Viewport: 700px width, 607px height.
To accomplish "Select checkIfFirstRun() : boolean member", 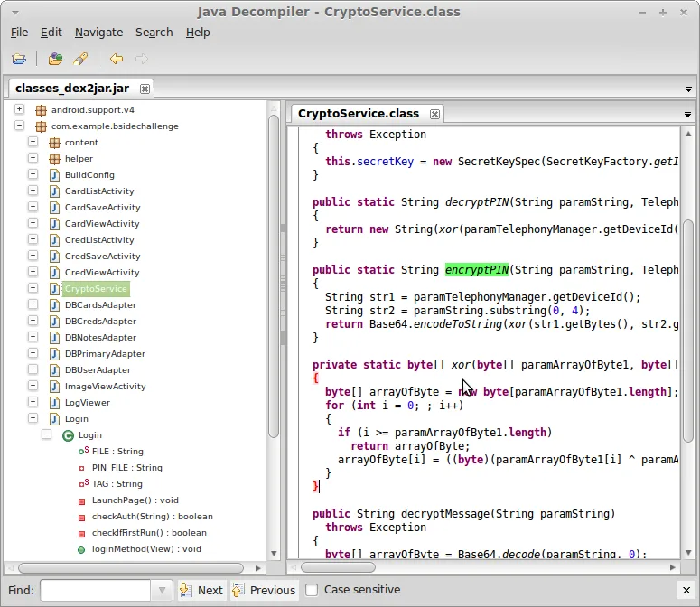I will [149, 533].
